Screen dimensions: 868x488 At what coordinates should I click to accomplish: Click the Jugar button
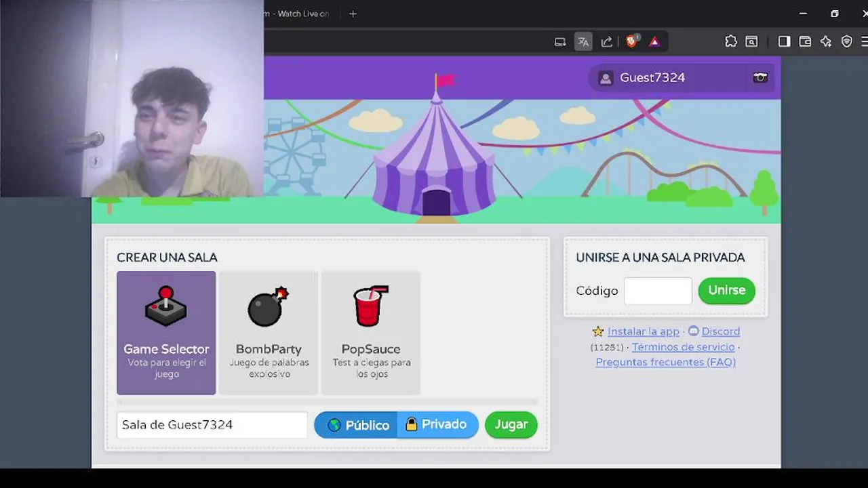click(511, 425)
